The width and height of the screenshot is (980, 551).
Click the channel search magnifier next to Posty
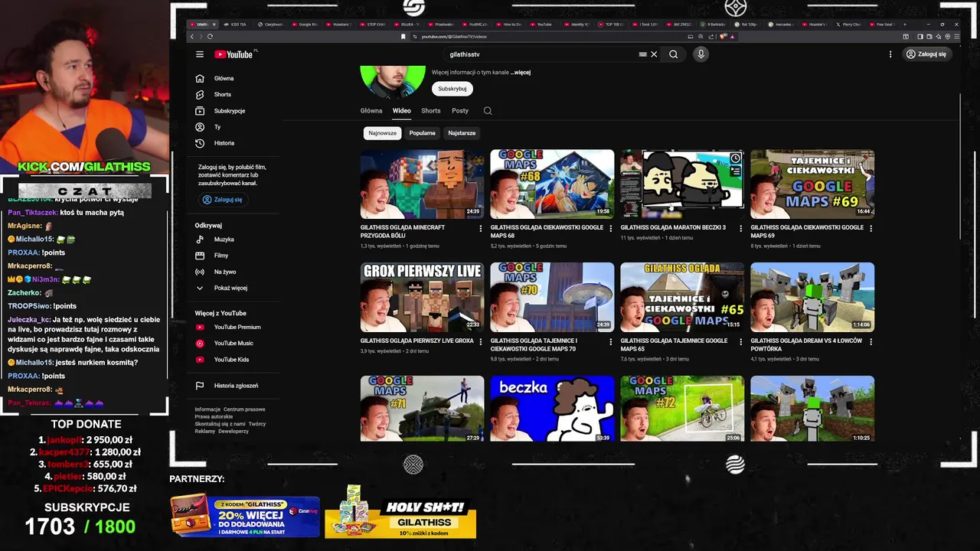(488, 110)
